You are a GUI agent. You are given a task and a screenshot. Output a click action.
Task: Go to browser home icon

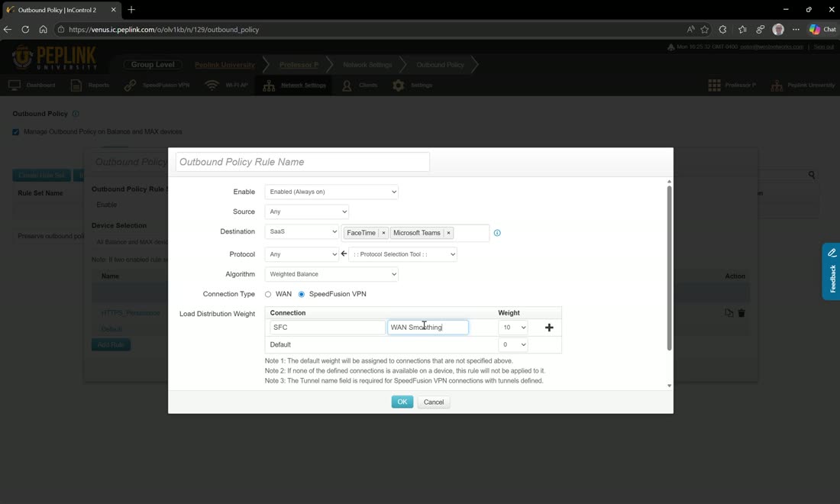coord(43,30)
